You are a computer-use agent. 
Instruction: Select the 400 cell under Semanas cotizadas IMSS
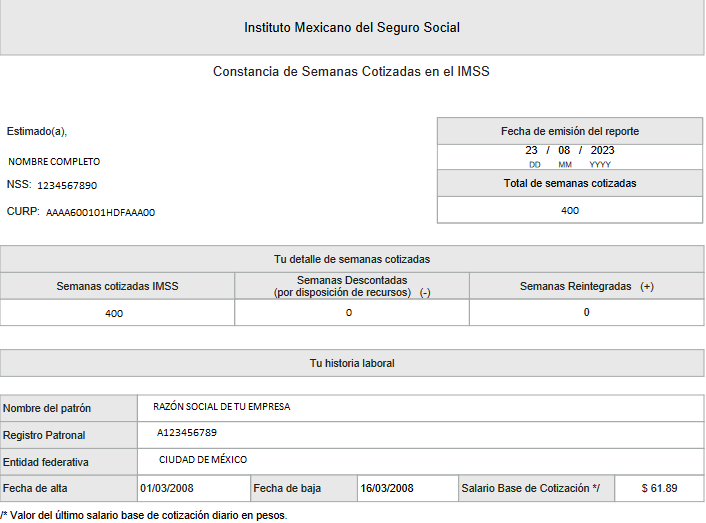117,313
